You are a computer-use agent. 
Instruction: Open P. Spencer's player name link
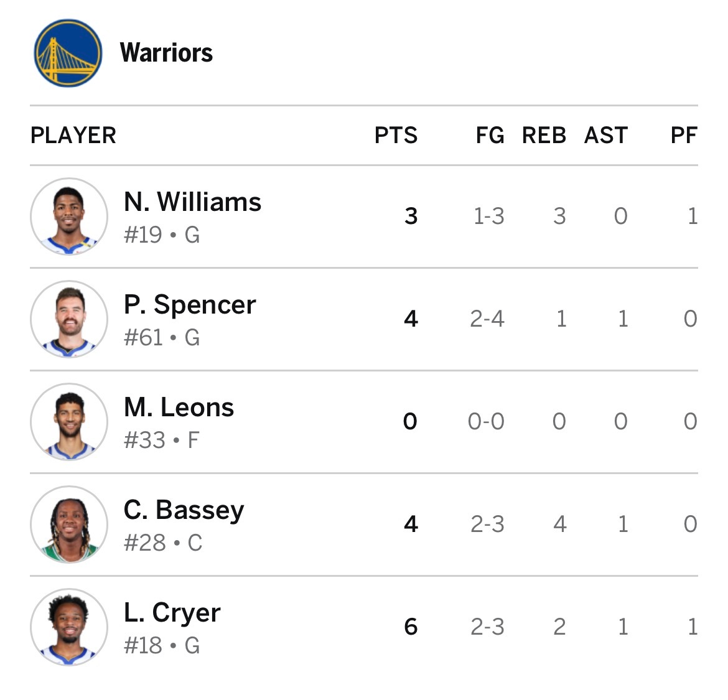coord(190,305)
